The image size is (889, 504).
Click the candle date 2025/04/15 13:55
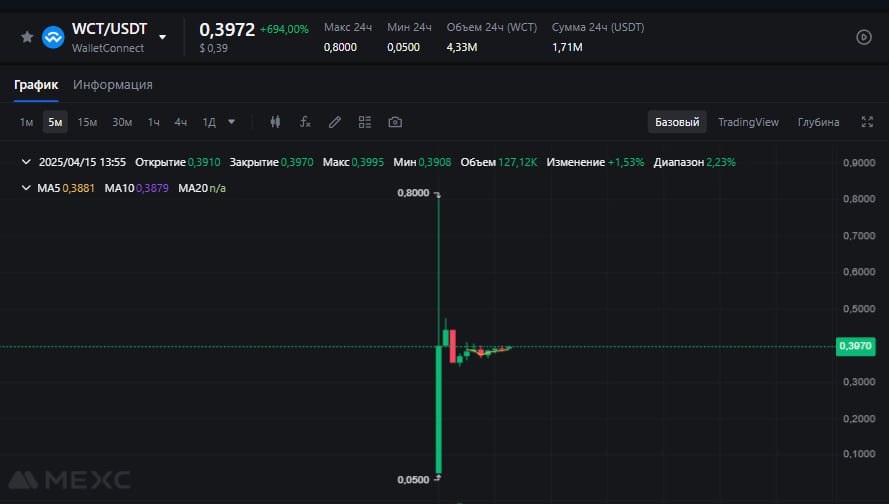(82, 162)
